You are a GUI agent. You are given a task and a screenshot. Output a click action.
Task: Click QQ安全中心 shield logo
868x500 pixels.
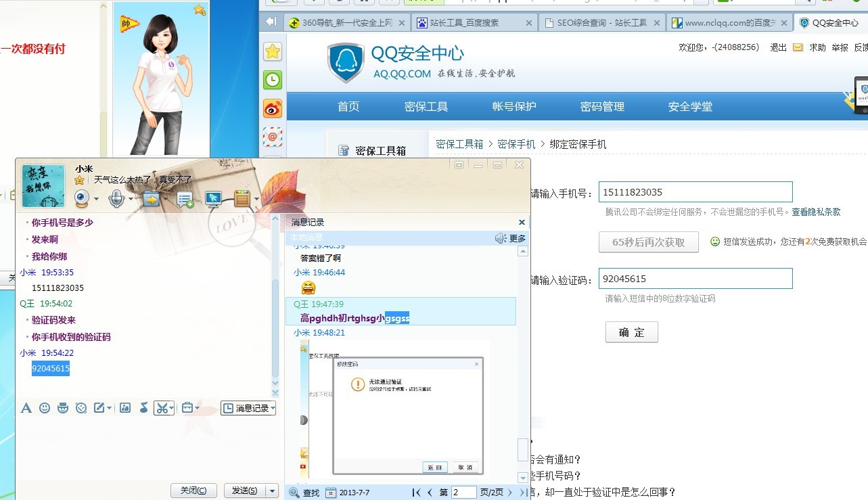[x=346, y=62]
